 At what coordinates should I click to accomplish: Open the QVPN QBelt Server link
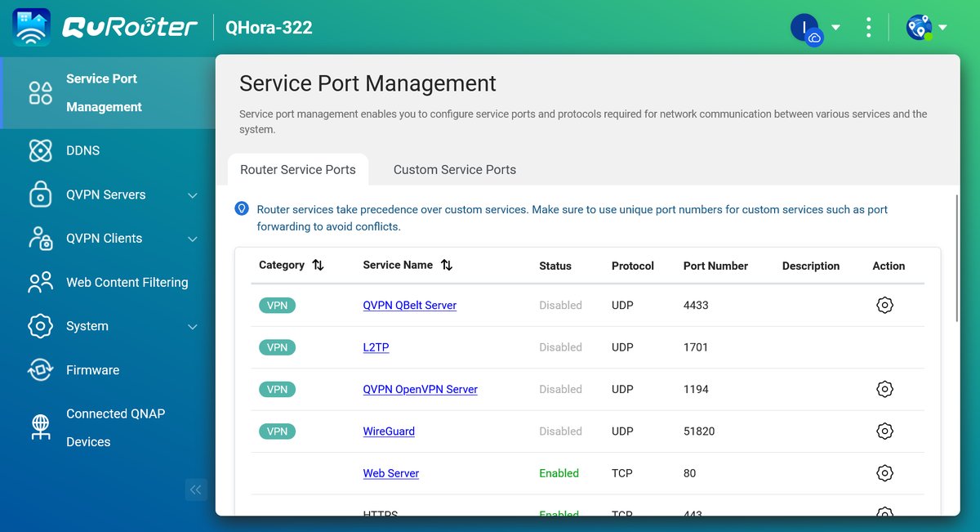click(409, 305)
